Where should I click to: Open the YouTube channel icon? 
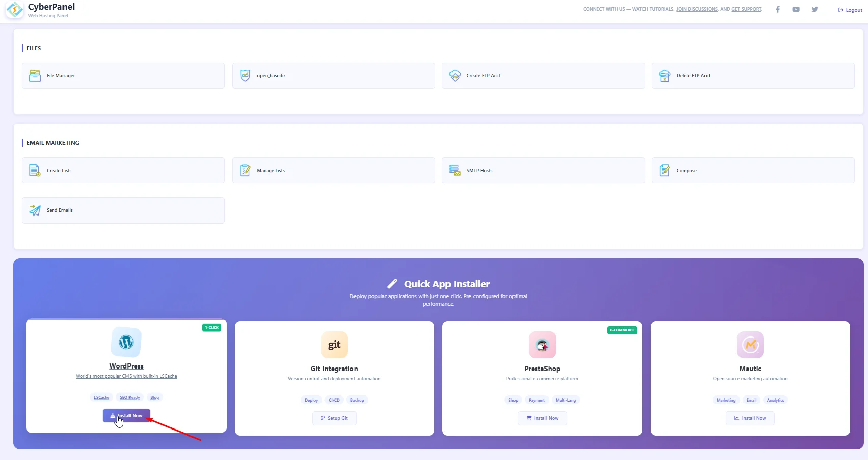coord(796,9)
